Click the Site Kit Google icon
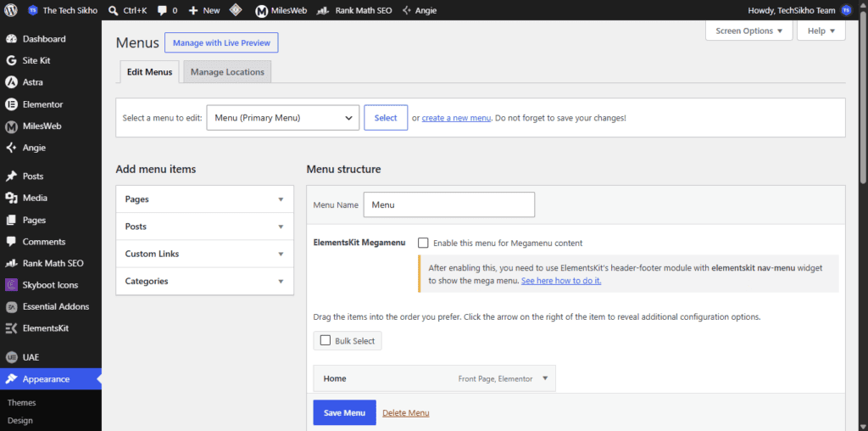868x431 pixels. (11, 60)
